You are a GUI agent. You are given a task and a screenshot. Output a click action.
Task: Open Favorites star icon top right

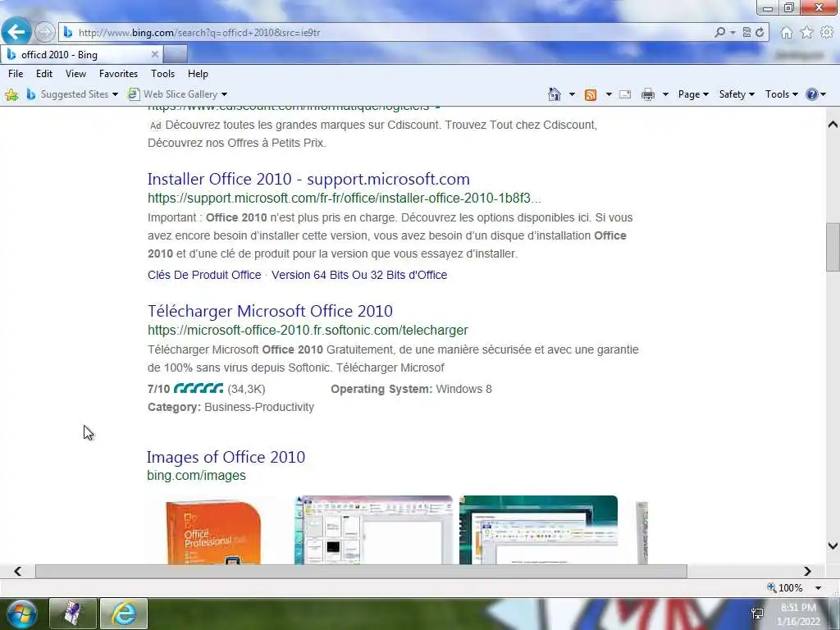[806, 33]
